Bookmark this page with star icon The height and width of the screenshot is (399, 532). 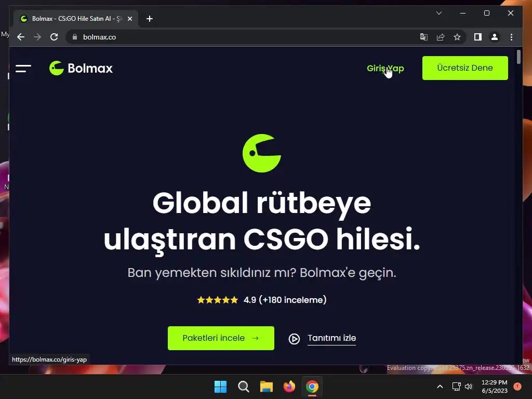click(x=457, y=37)
